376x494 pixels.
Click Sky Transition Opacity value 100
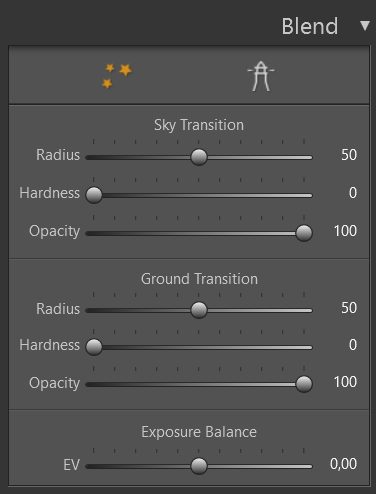click(x=345, y=231)
